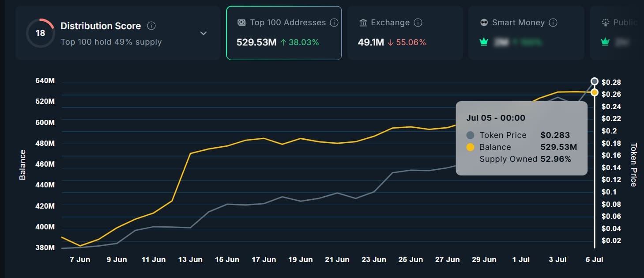Click the Distribution Score gauge ring

40,32
